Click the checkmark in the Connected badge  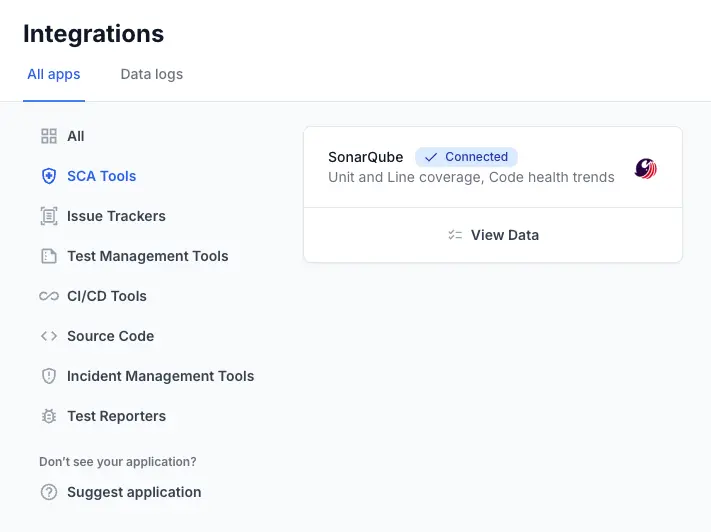pyautogui.click(x=431, y=157)
